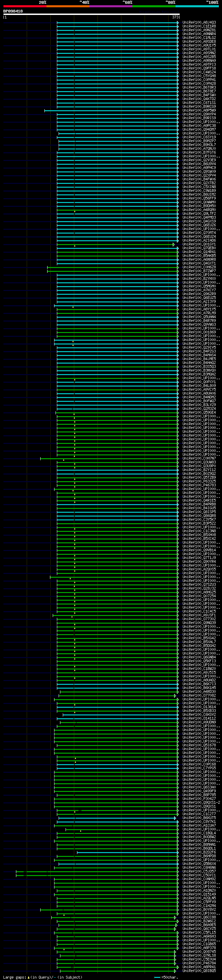
Task: Click hit label UniRef100_P63325
Action: tap(199, 481)
